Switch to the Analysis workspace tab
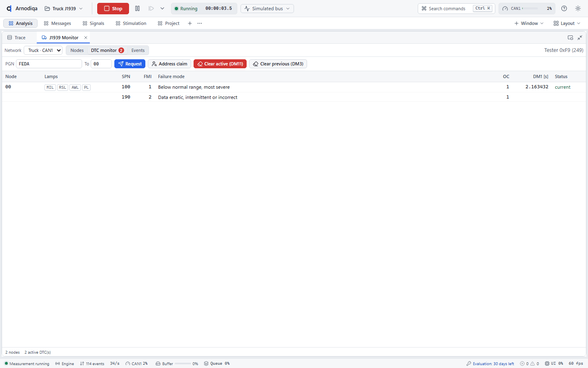Screen dimensions: 588x368 tap(20, 23)
